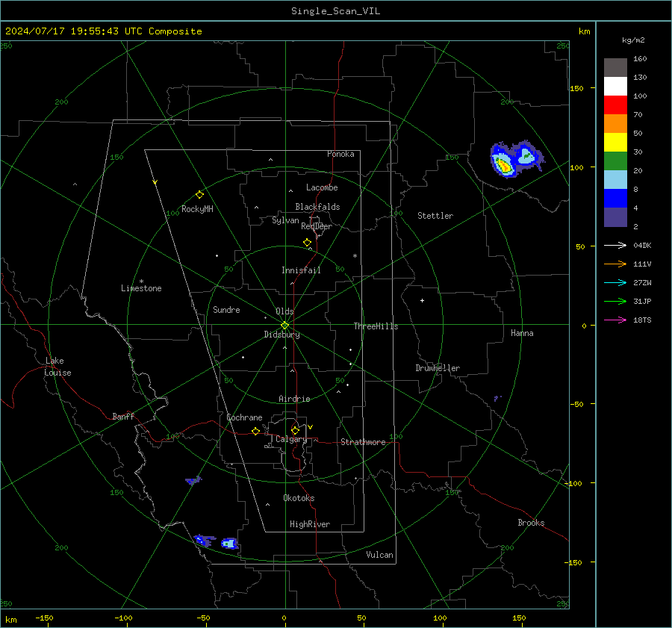The width and height of the screenshot is (672, 628).
Task: Pick the gray 130-160 legend swatch
Action: pyautogui.click(x=615, y=68)
